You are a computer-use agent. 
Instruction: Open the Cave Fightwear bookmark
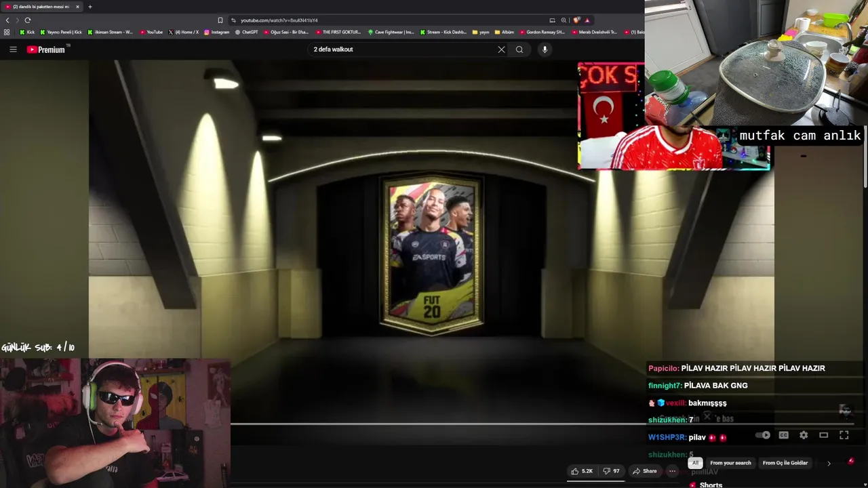click(x=391, y=32)
